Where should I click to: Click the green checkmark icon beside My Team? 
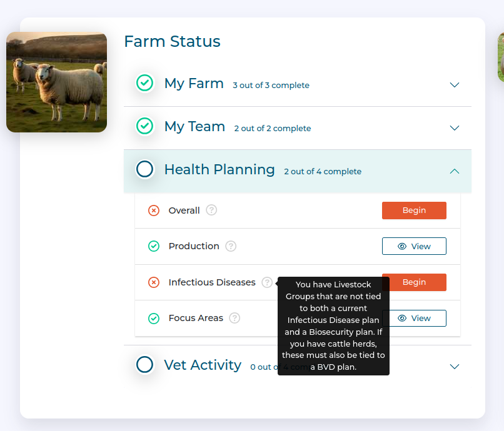coord(144,127)
